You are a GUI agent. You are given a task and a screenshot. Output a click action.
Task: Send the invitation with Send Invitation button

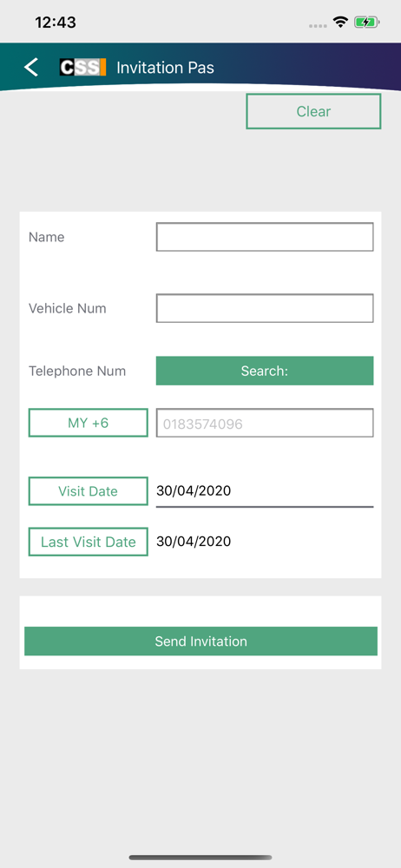click(200, 641)
